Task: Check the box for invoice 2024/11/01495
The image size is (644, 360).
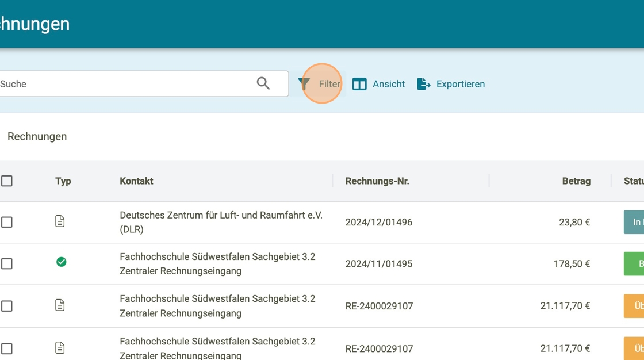Action: click(x=6, y=263)
